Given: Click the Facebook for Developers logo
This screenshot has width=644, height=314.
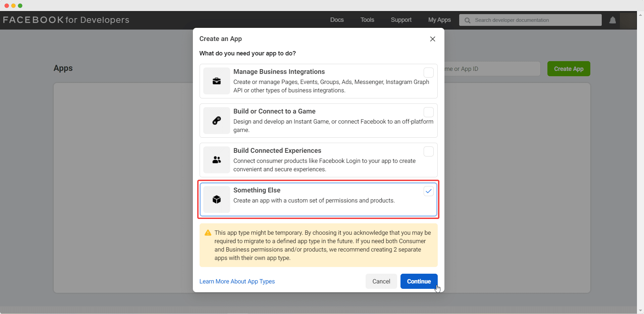Looking at the screenshot, I should [x=66, y=20].
